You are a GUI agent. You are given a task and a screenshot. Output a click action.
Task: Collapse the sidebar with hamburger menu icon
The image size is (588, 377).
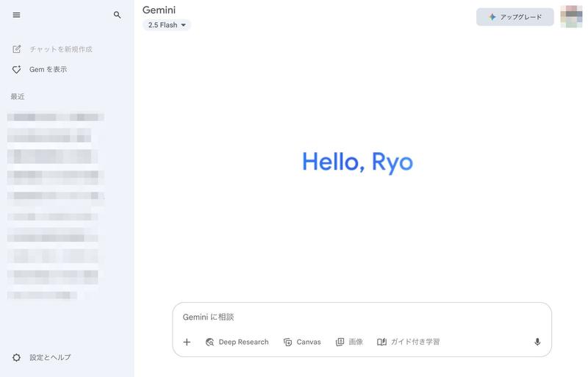click(x=16, y=15)
